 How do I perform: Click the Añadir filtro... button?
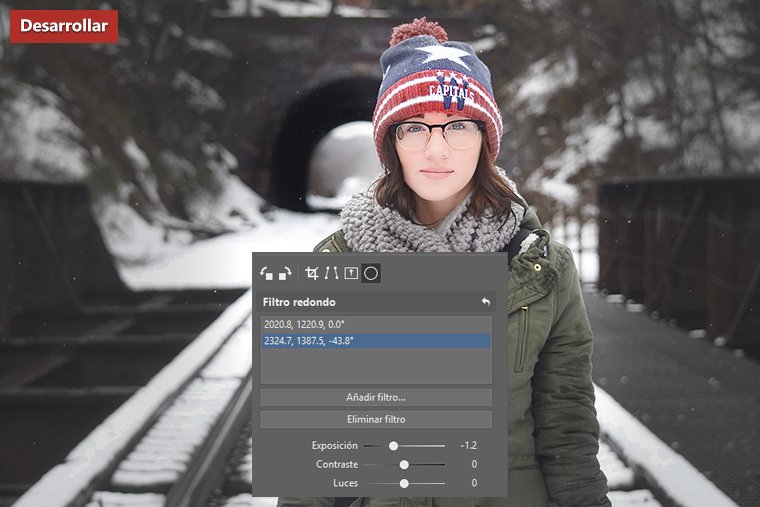pyautogui.click(x=376, y=397)
